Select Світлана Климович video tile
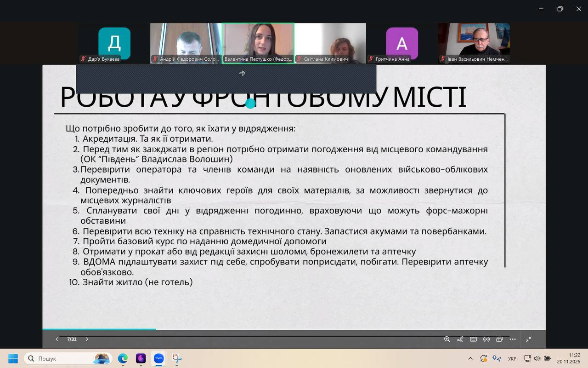This screenshot has height=368, width=588. click(x=330, y=43)
